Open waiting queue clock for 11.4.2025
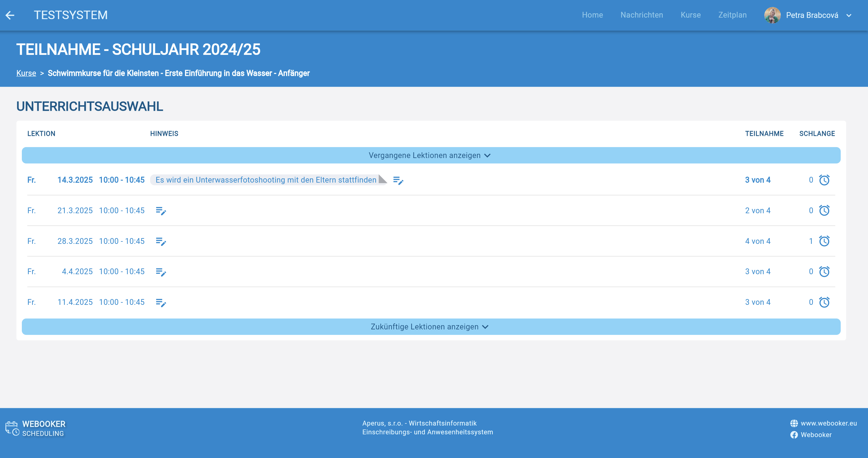 tap(824, 302)
